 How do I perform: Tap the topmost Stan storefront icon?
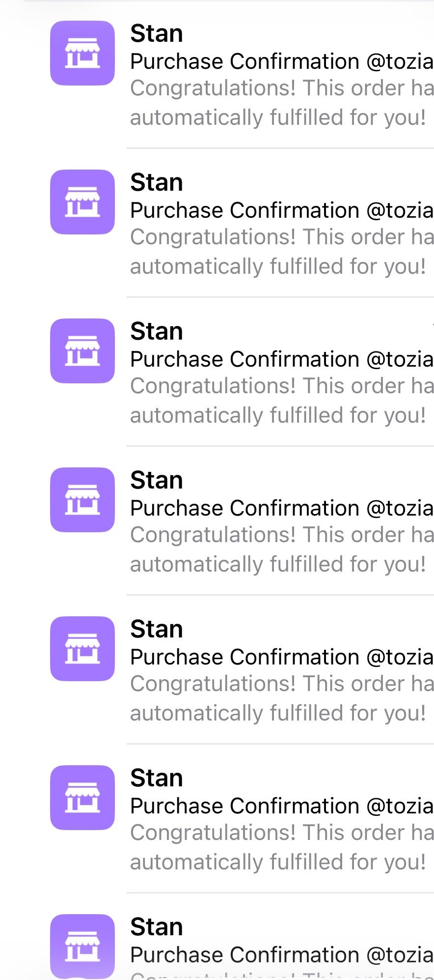82,53
